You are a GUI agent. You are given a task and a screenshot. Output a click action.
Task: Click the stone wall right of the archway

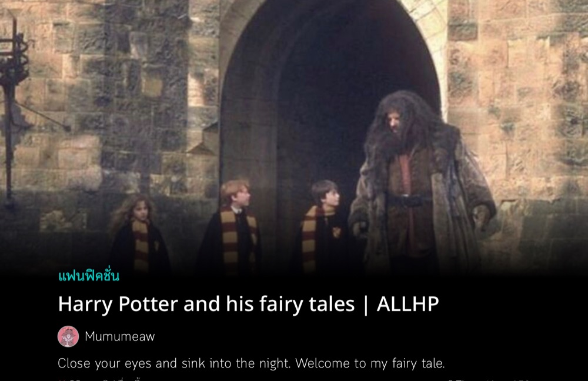pyautogui.click(x=517, y=93)
